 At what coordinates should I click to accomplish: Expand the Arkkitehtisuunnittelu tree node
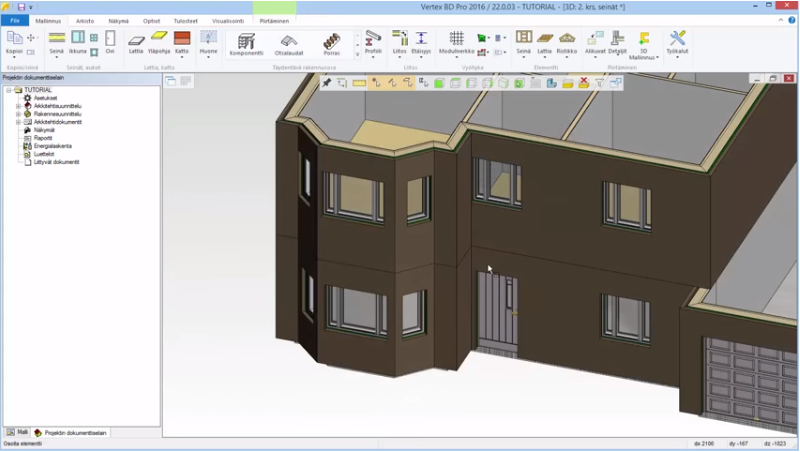(18, 106)
